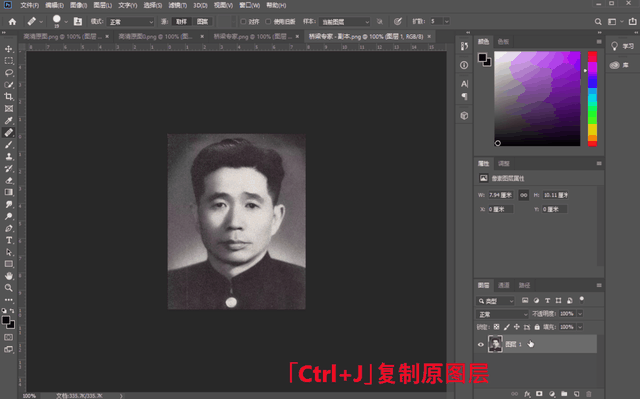Select the Frame tool
The height and width of the screenshot is (399, 640).
9,109
